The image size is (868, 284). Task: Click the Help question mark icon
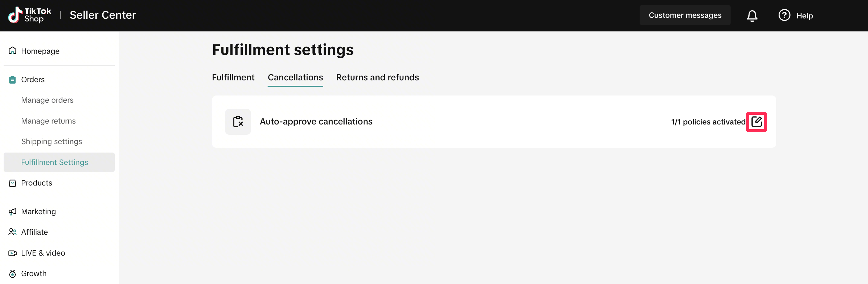pyautogui.click(x=784, y=15)
